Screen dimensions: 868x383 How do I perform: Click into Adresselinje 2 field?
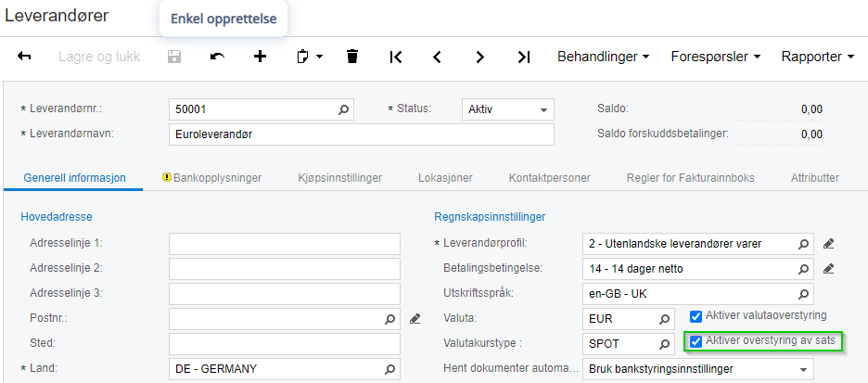click(x=285, y=269)
